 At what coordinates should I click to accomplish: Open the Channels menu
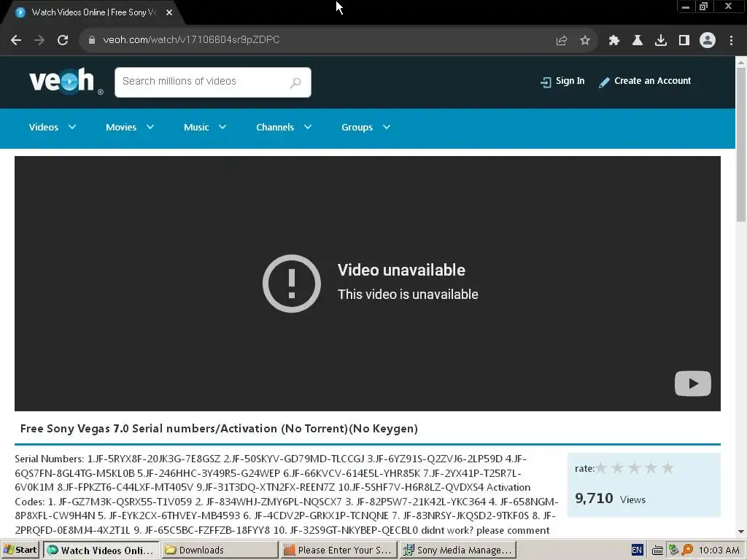pos(275,127)
